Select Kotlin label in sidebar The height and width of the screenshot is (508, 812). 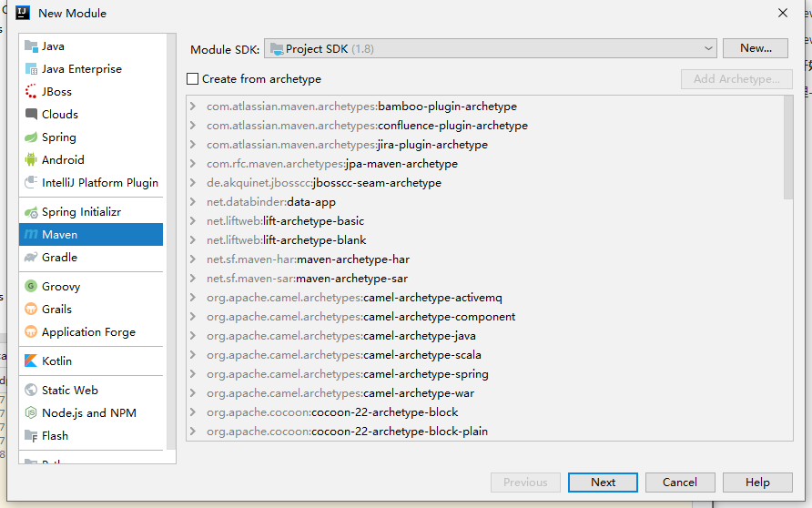point(57,361)
